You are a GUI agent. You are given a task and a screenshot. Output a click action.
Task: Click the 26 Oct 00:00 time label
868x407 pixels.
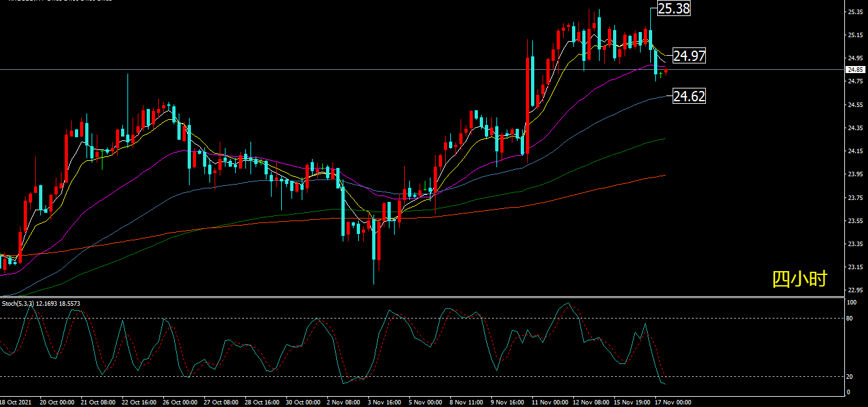(180, 402)
